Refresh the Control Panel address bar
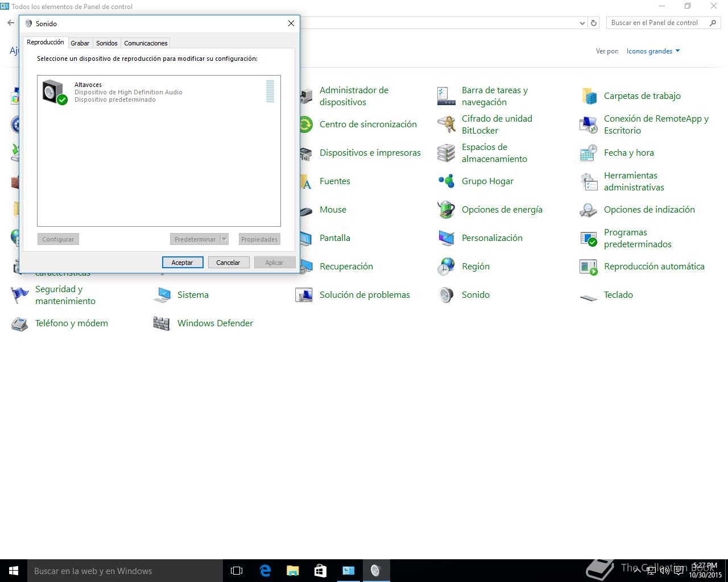The height and width of the screenshot is (582, 728). 594,23
